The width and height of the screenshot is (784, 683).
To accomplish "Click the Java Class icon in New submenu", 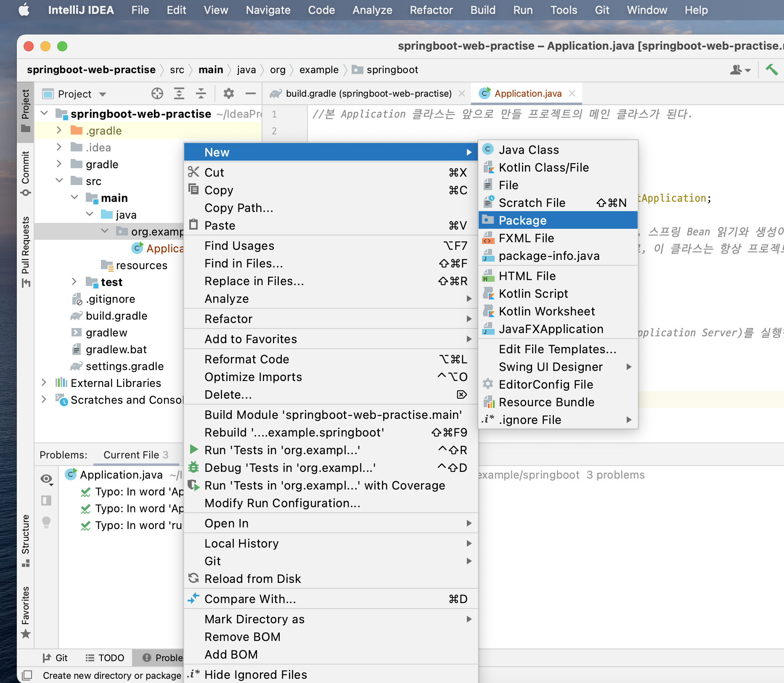I will [488, 149].
